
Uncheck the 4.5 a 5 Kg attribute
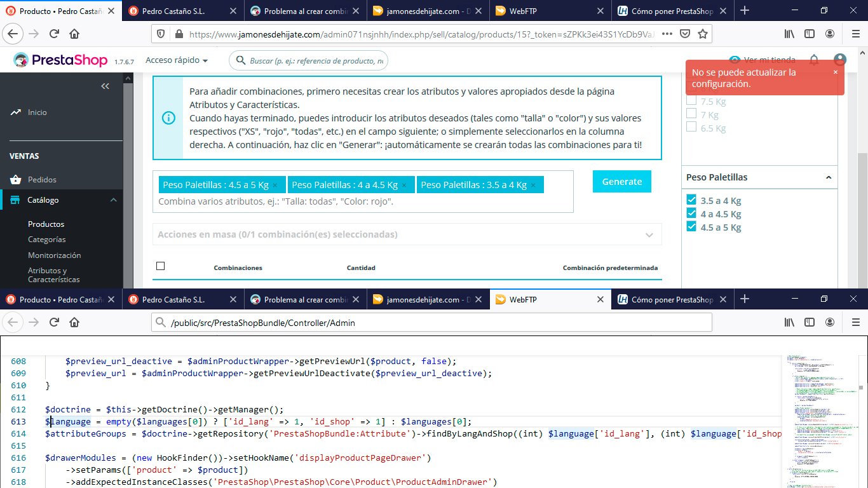(x=691, y=227)
